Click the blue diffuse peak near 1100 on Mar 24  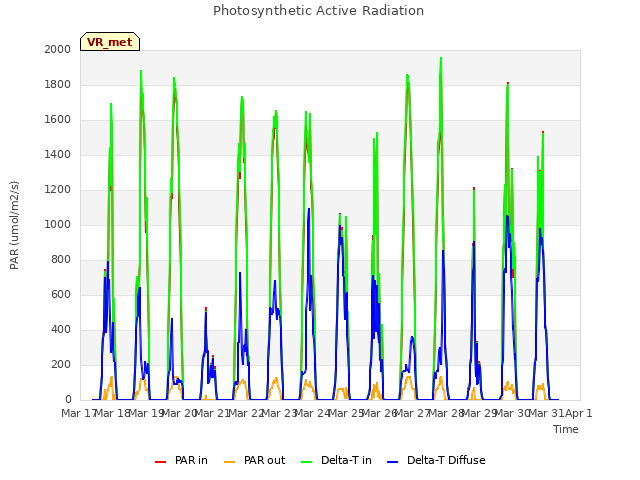point(309,210)
